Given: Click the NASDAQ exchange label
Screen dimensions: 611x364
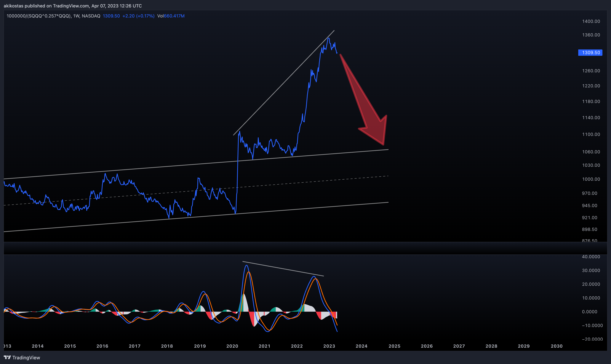Looking at the screenshot, I should pyautogui.click(x=91, y=16).
